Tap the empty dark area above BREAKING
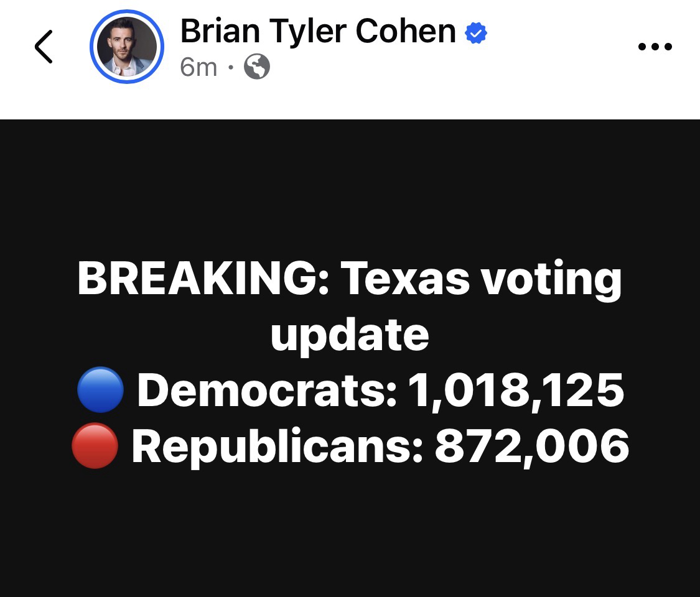Image resolution: width=700 pixels, height=597 pixels. [x=350, y=187]
